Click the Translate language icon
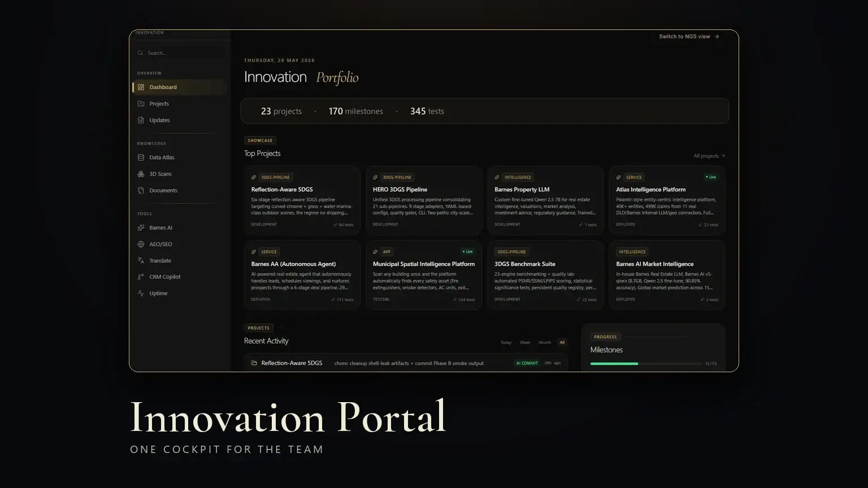Screen dimensions: 868x488 141,260
